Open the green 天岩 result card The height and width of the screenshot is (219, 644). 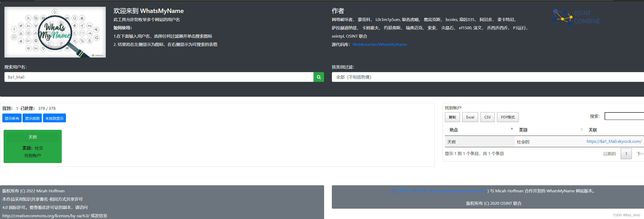coord(33,146)
